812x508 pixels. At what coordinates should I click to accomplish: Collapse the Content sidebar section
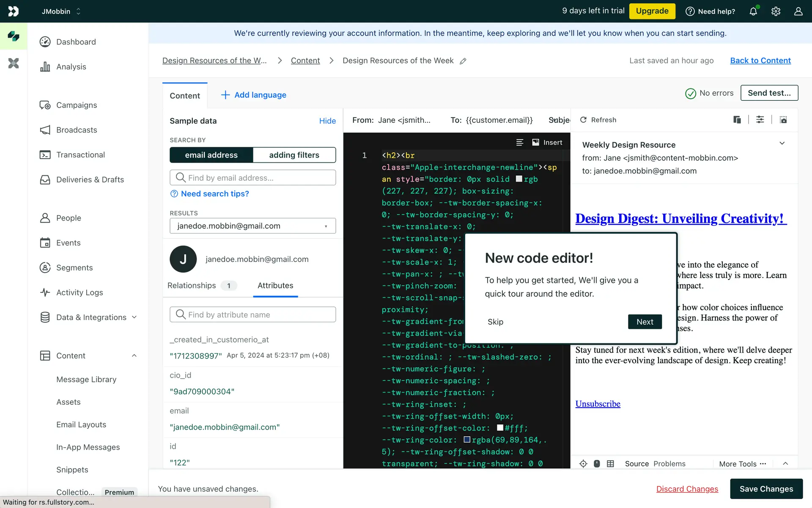coord(134,356)
